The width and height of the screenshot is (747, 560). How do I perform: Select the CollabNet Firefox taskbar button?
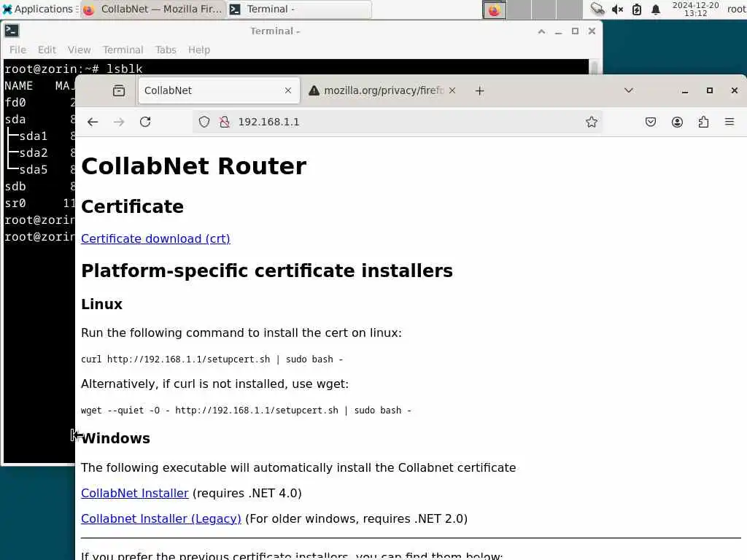pyautogui.click(x=152, y=9)
